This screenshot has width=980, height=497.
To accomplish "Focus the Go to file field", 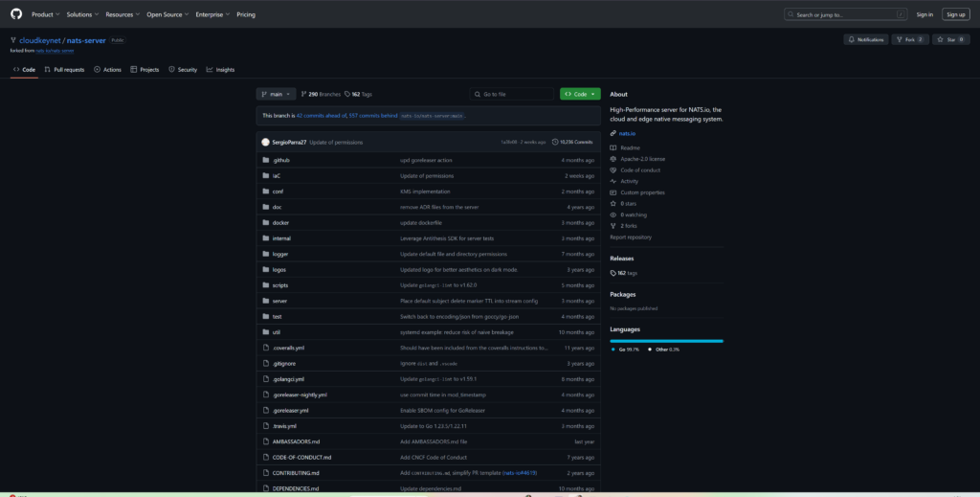I will pos(511,94).
